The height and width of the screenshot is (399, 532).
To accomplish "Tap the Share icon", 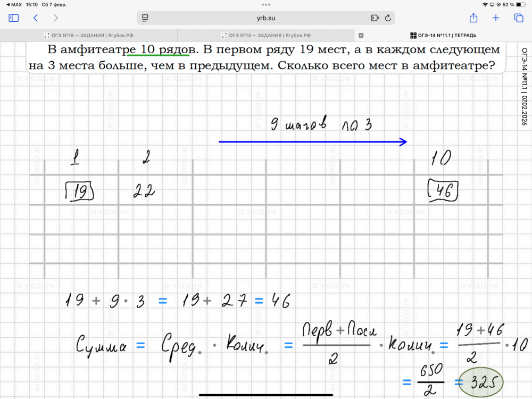I will coord(473,18).
